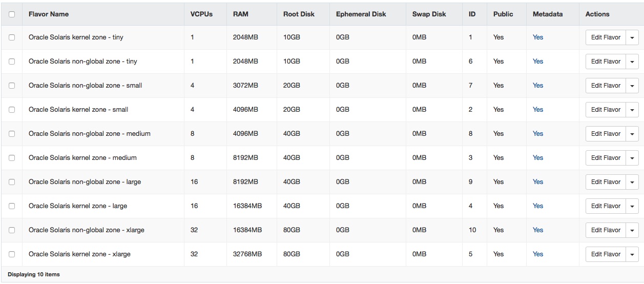Select the flavor name 'Oracle Solaris non-global zone - medium'
Viewport: 644px width, 284px height.
click(x=90, y=134)
